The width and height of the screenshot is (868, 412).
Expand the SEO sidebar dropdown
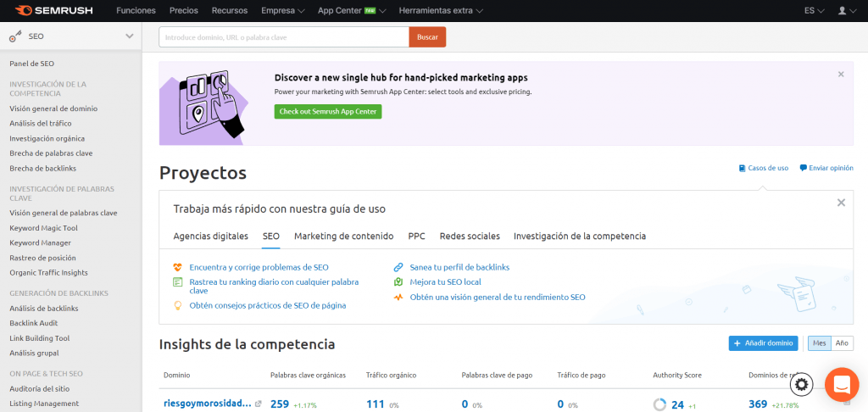pyautogui.click(x=130, y=36)
